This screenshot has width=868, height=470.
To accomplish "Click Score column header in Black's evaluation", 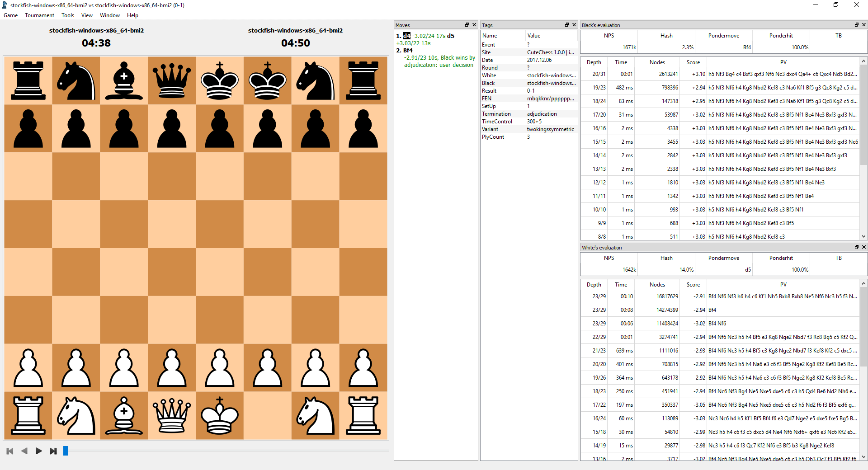I will [x=693, y=62].
